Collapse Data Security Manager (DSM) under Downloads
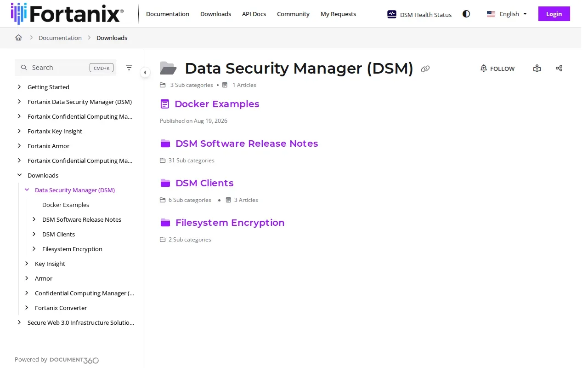This screenshot has height=368, width=588. 27,190
